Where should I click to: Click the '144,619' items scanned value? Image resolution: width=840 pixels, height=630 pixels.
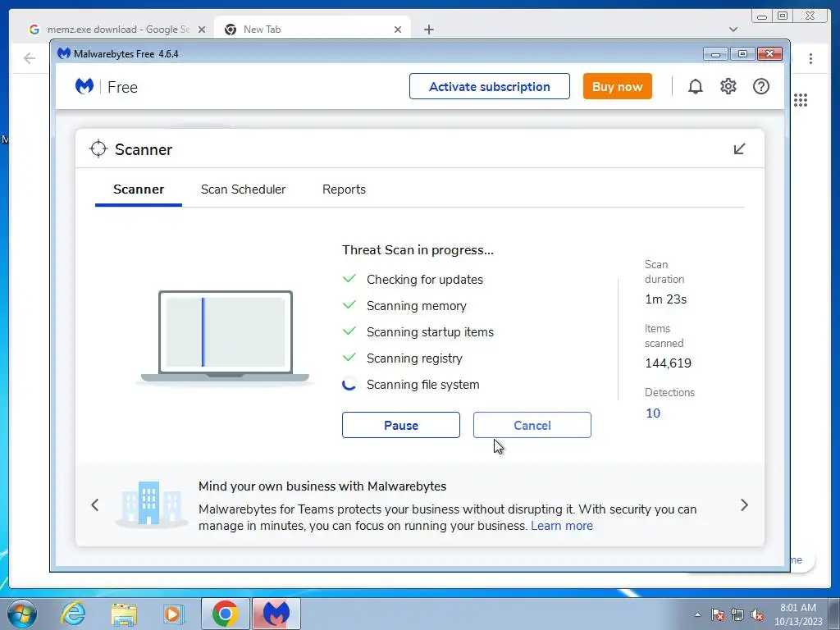click(x=668, y=363)
